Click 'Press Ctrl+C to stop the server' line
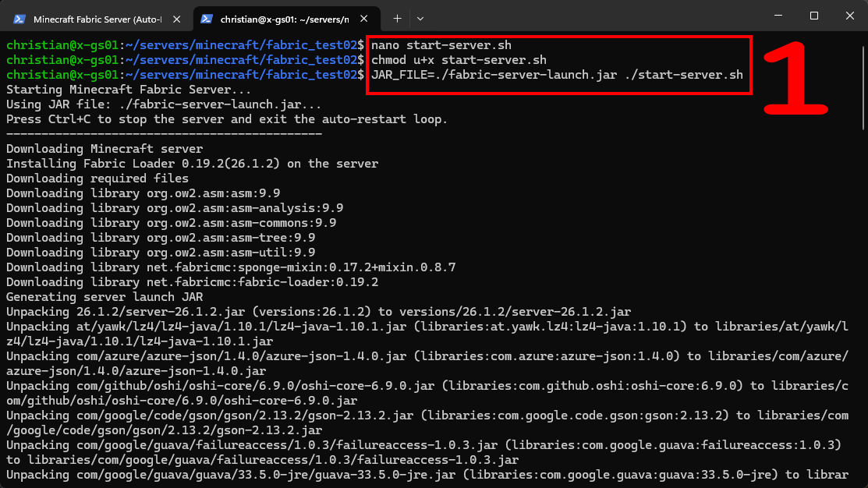The height and width of the screenshot is (488, 868). point(227,119)
